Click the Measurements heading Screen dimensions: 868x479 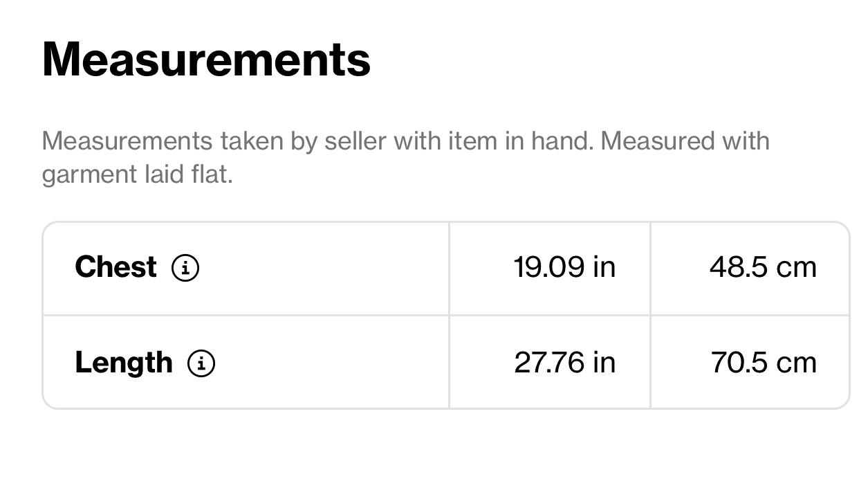tap(206, 59)
